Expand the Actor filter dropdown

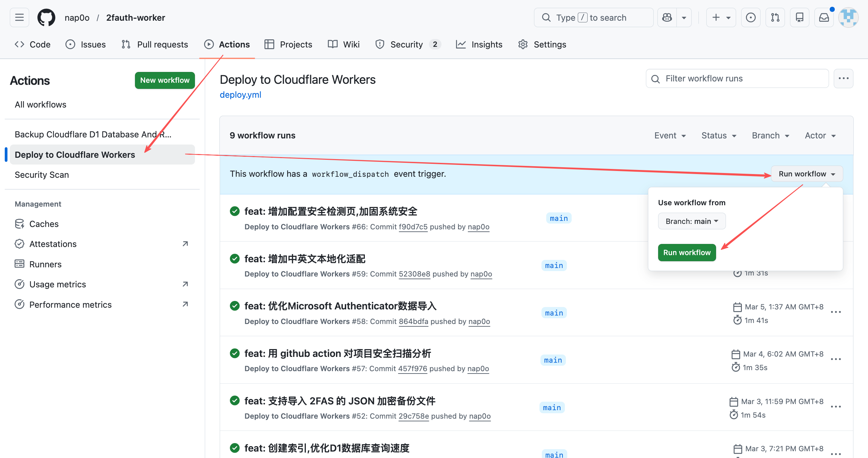(x=820, y=135)
